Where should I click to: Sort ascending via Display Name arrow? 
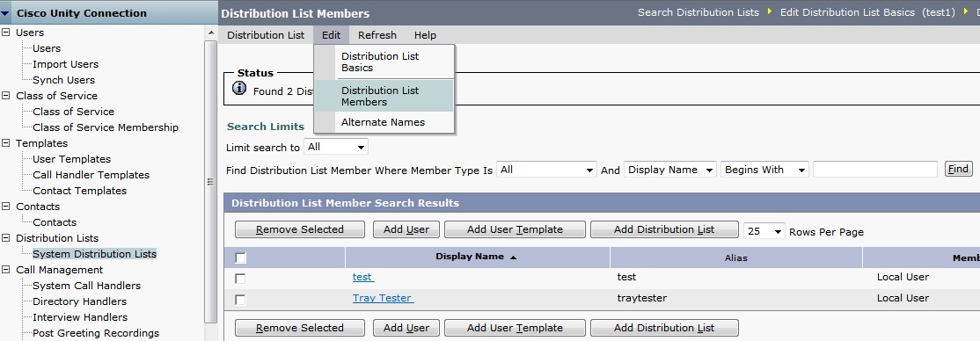point(513,257)
